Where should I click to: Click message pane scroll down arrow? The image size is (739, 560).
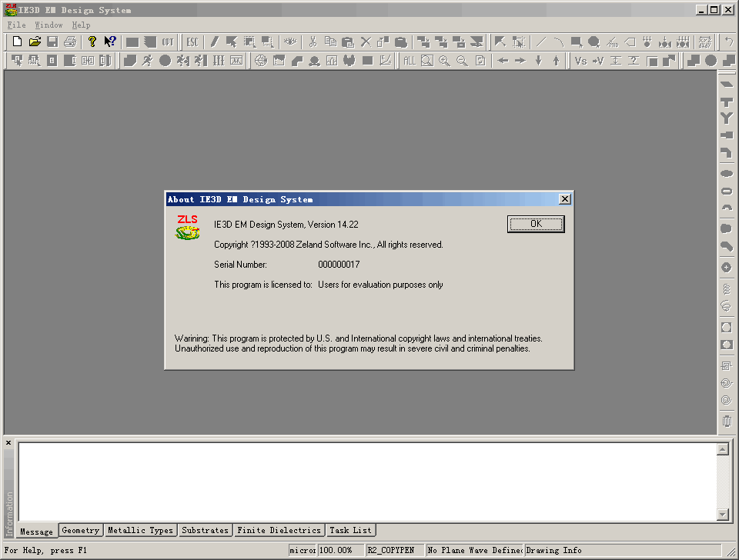(x=723, y=515)
